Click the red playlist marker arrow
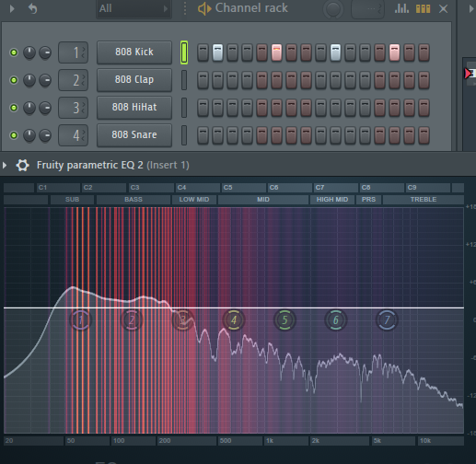The height and width of the screenshot is (464, 476). [x=468, y=74]
